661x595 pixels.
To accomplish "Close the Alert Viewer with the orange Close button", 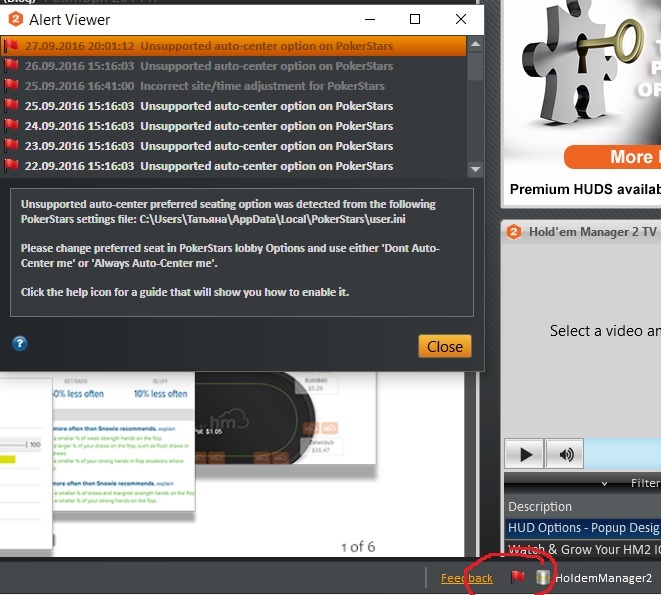I will [x=444, y=347].
